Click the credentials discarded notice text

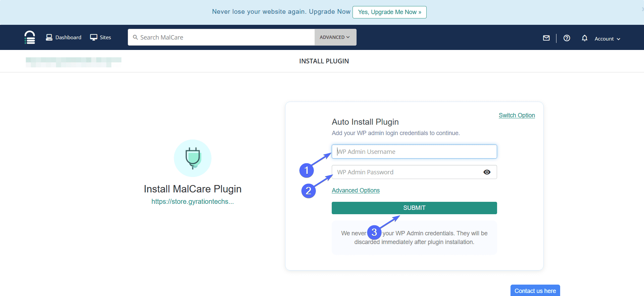click(x=414, y=238)
